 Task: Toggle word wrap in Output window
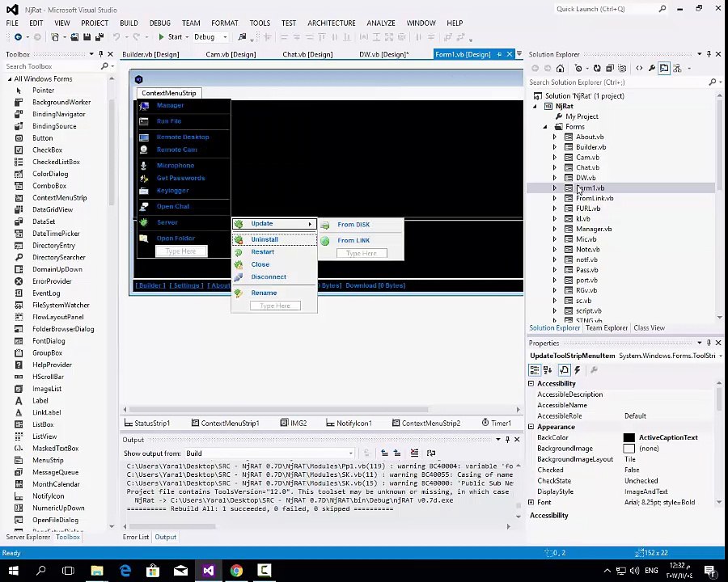pyautogui.click(x=431, y=453)
